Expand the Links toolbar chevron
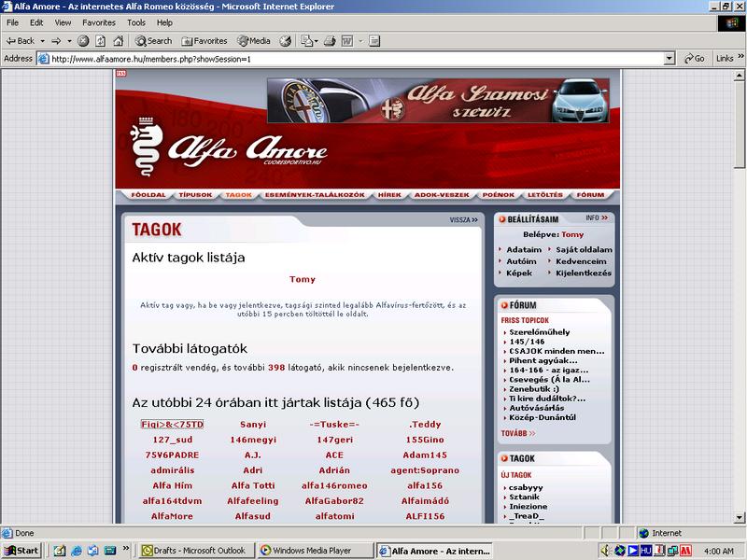The width and height of the screenshot is (747, 560). click(740, 56)
